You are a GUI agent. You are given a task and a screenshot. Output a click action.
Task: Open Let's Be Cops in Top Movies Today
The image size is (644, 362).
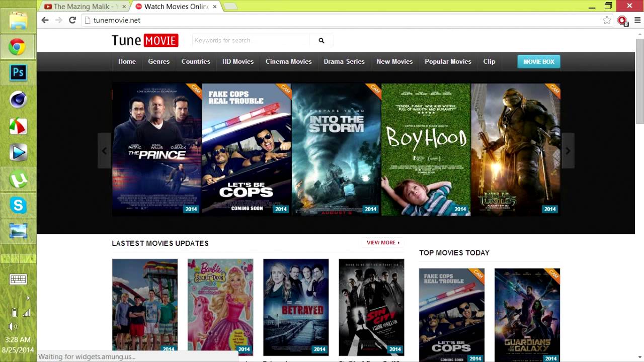coord(452,315)
